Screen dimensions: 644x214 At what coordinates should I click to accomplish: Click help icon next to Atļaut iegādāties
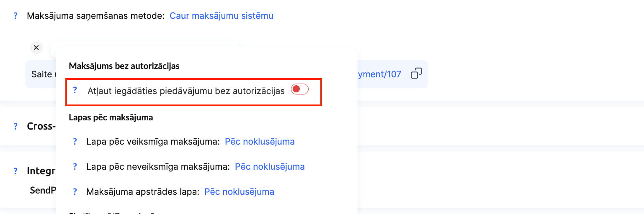pos(75,90)
